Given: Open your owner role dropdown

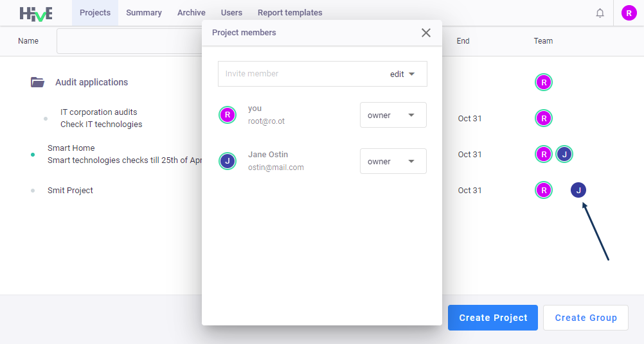Looking at the screenshot, I should (393, 116).
